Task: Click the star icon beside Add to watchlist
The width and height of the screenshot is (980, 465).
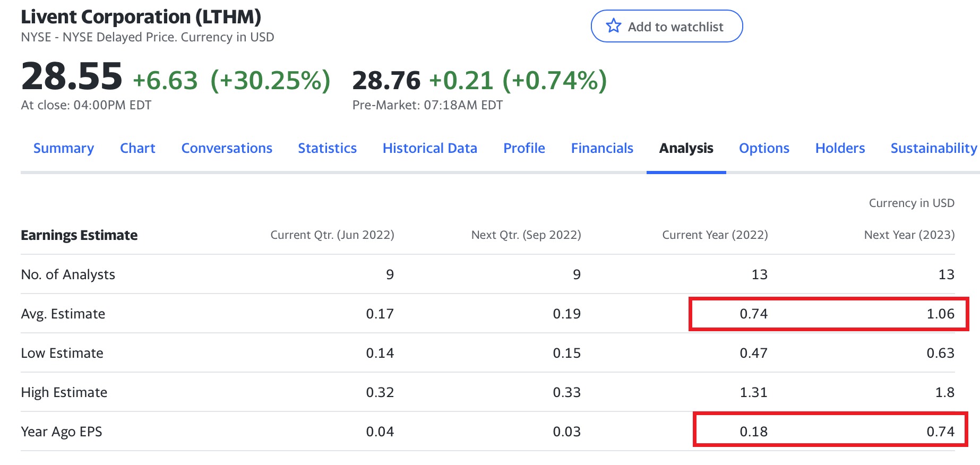Action: click(614, 26)
